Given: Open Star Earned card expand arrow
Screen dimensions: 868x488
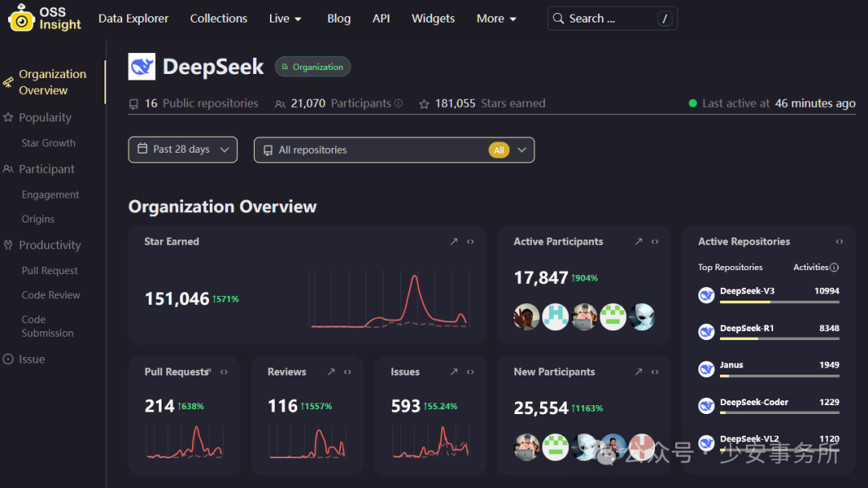Looking at the screenshot, I should click(454, 241).
